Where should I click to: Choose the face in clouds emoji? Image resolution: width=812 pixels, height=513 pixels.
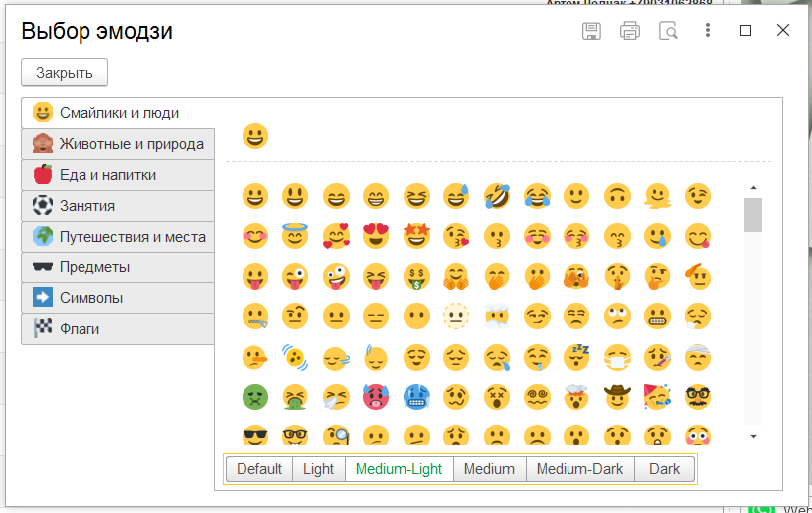tap(497, 316)
